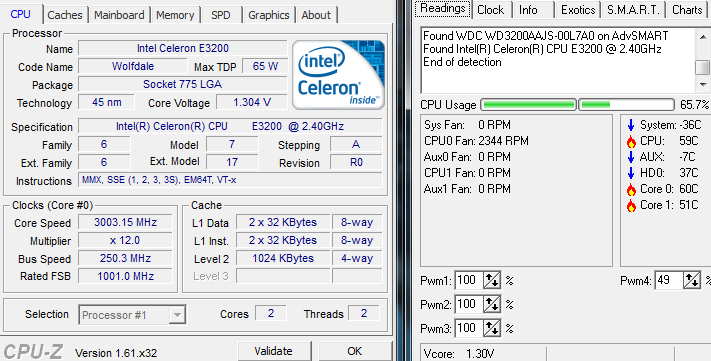Click the Name field Intel Celeron E3200
This screenshot has height=361, width=711.
pos(183,48)
